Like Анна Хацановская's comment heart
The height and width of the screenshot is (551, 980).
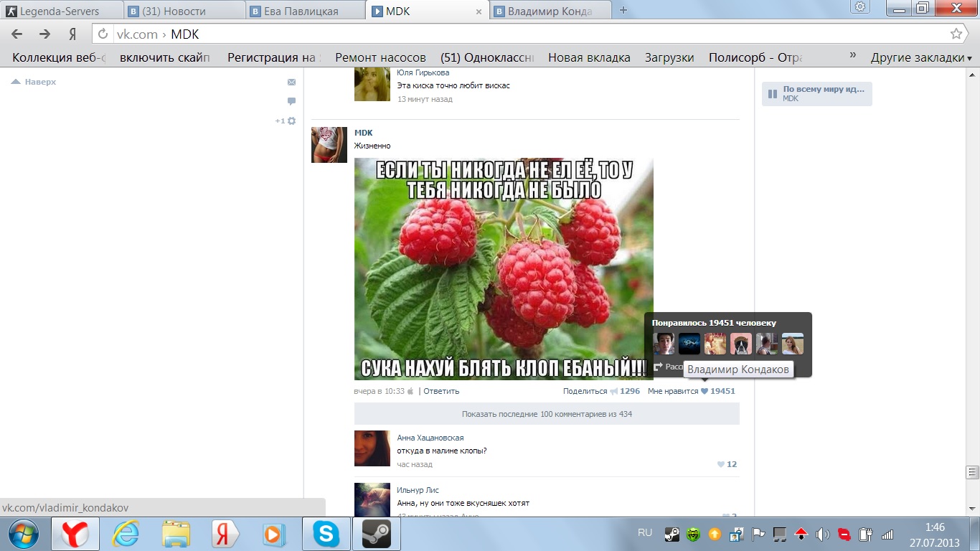[x=721, y=464]
